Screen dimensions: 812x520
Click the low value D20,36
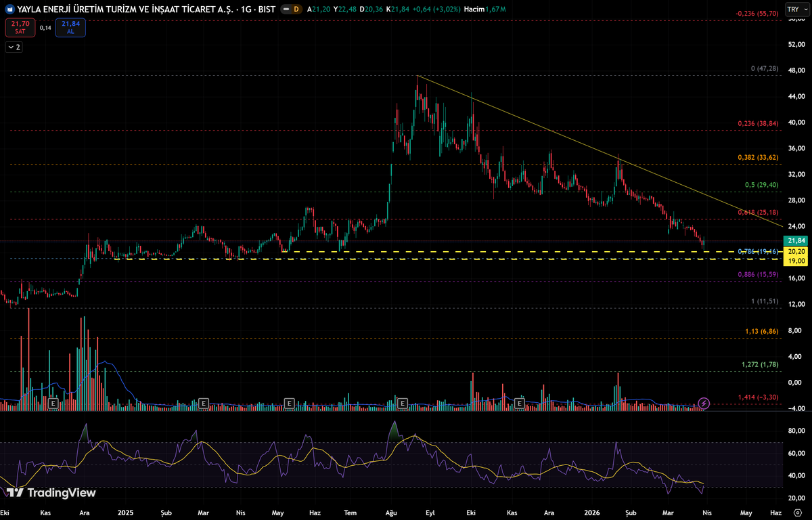371,9
